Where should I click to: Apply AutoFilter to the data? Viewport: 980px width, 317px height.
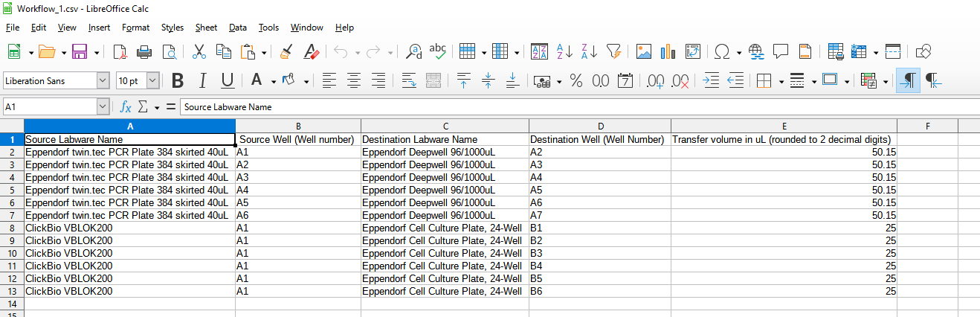613,51
